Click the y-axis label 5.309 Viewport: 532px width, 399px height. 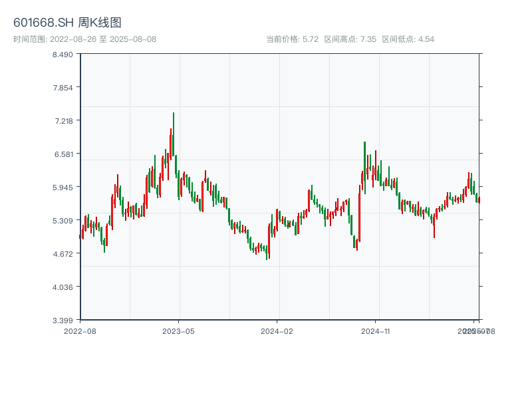pyautogui.click(x=63, y=221)
